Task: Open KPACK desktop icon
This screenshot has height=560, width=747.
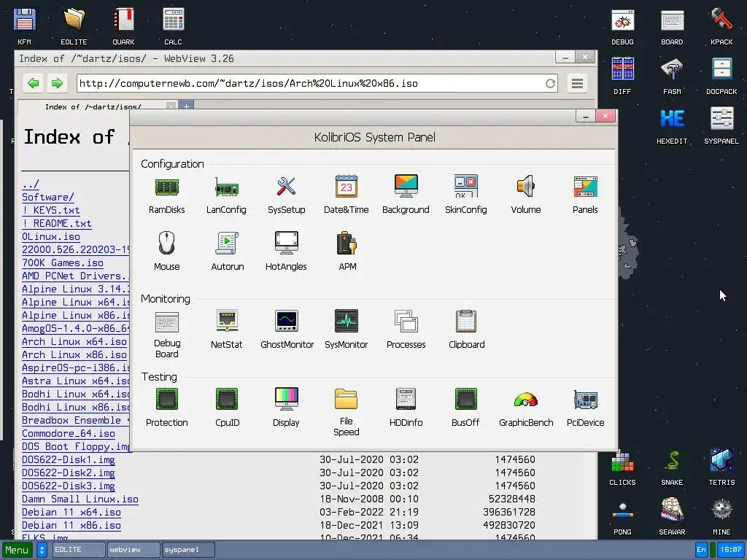Action: pos(721,20)
